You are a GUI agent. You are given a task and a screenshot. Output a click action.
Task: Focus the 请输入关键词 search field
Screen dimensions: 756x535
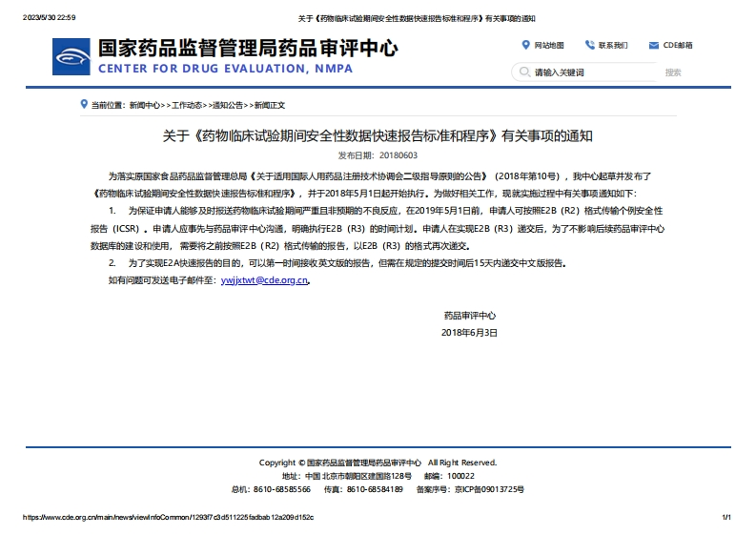click(585, 72)
